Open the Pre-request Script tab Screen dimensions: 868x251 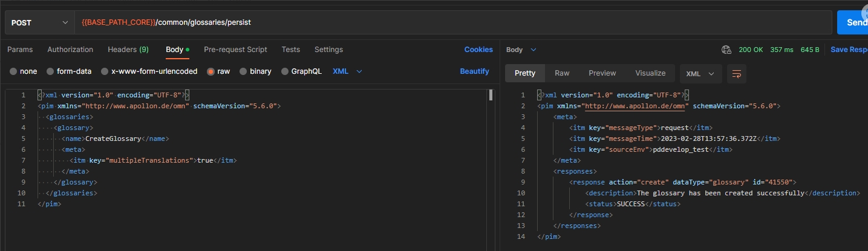click(235, 50)
